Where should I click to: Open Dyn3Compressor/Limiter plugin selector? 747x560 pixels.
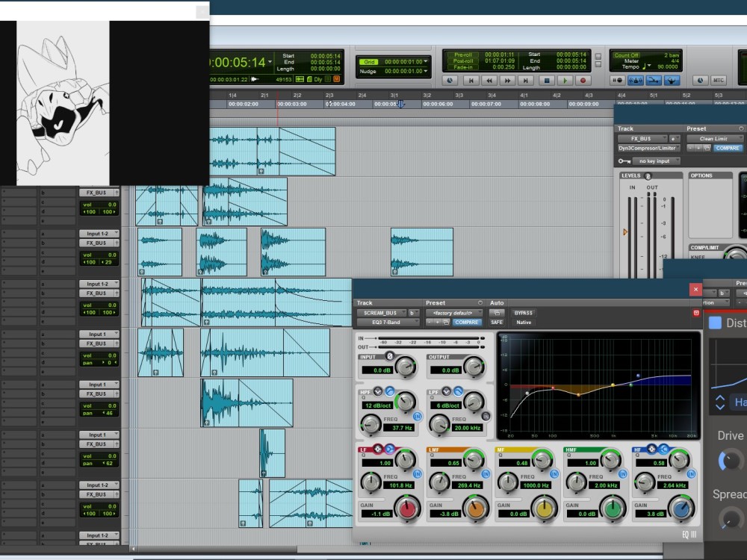point(648,148)
